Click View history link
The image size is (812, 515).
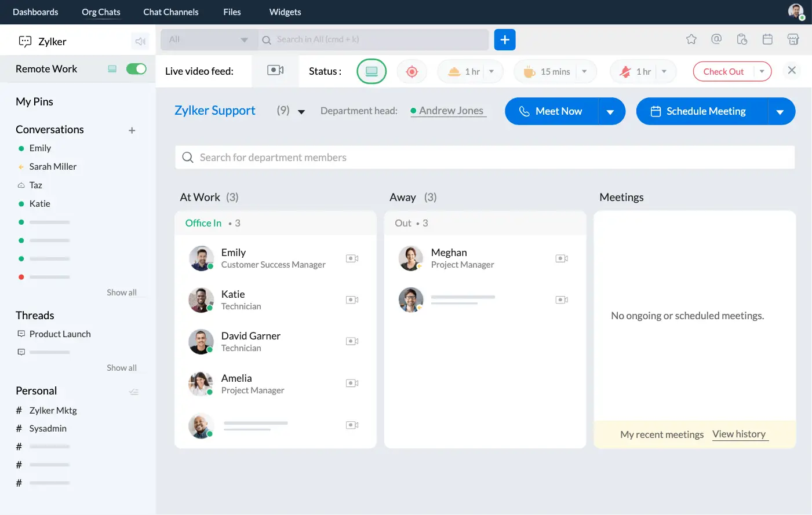[x=739, y=434]
